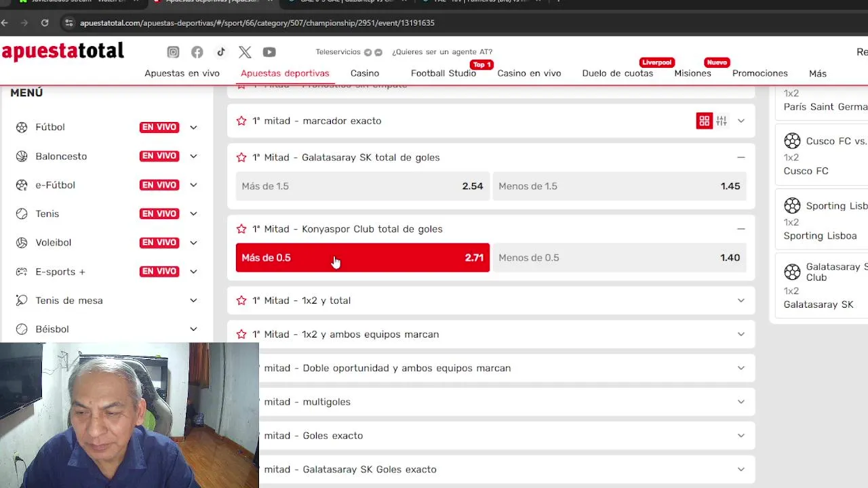Expand the E-sports + chevron
This screenshot has width=868, height=488.
pos(193,271)
